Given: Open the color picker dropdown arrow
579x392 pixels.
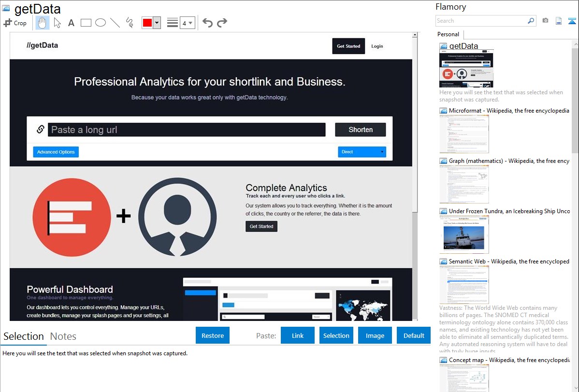Looking at the screenshot, I should (157, 23).
